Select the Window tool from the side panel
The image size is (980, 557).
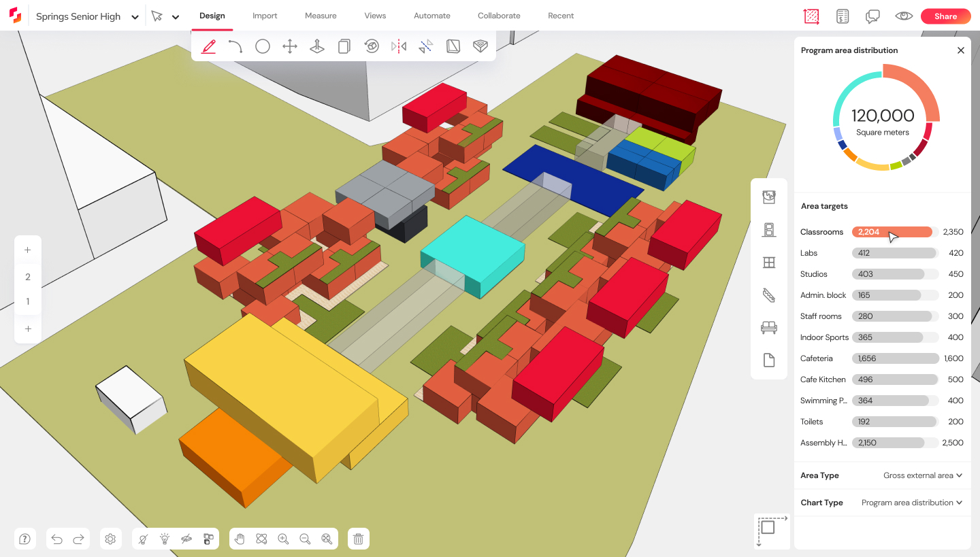769,262
